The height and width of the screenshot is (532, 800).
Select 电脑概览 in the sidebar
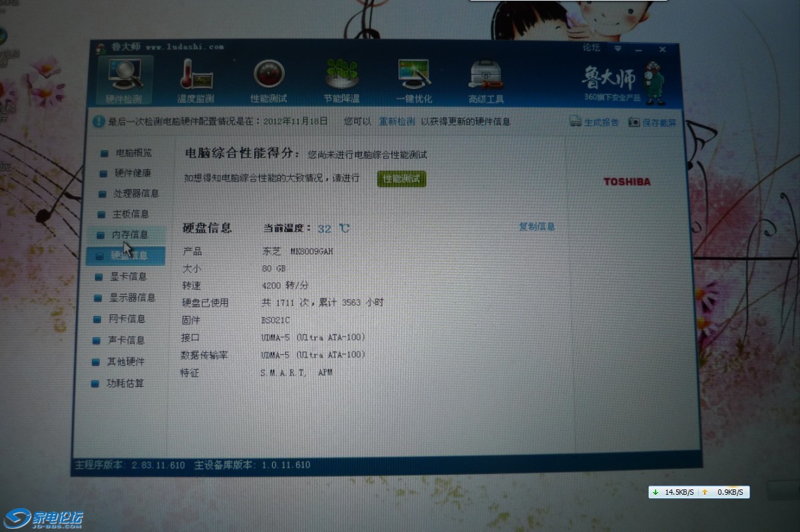[133, 153]
